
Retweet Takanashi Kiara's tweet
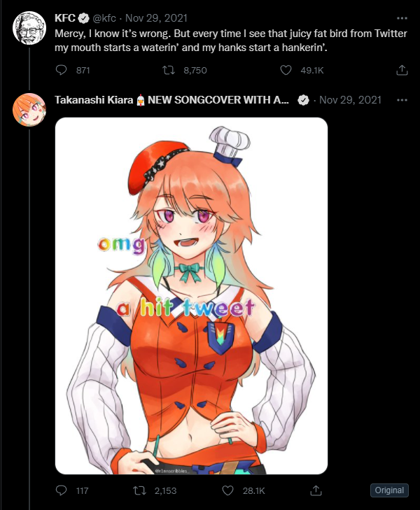tap(139, 490)
